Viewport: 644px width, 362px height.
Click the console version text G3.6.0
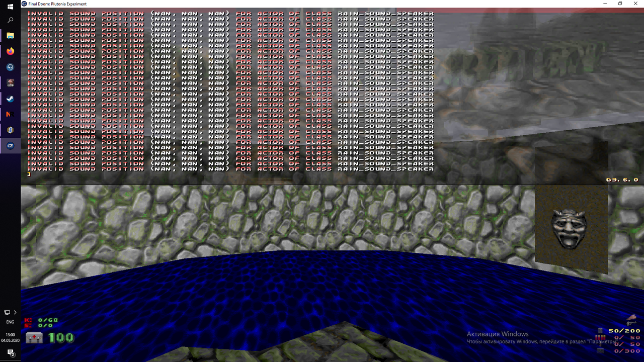pos(622,179)
